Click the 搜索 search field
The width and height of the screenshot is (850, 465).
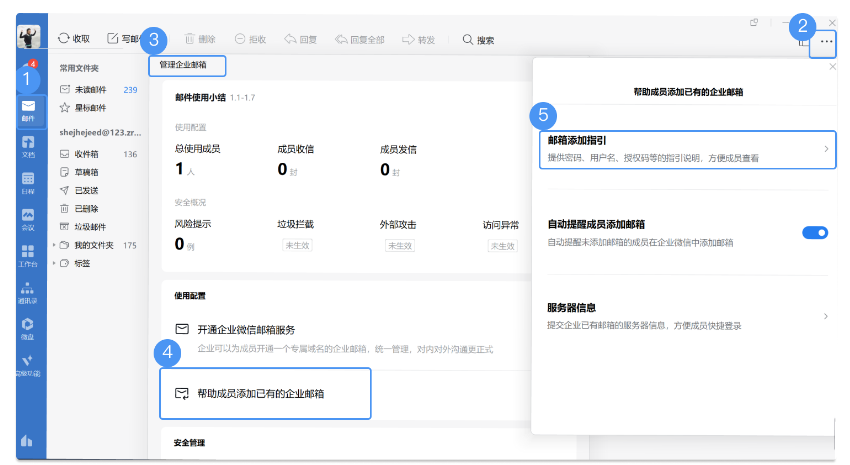pyautogui.click(x=480, y=40)
